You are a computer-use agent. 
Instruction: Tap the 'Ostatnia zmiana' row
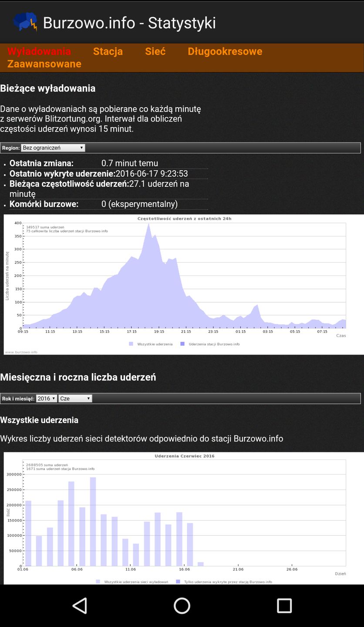(108, 163)
